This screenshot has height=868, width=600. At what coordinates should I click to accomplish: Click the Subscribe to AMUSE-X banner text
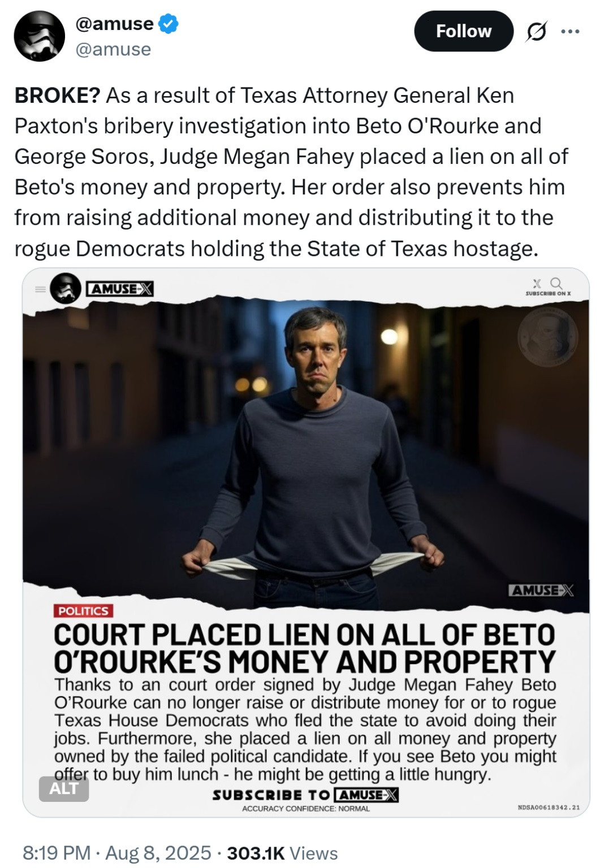click(306, 795)
